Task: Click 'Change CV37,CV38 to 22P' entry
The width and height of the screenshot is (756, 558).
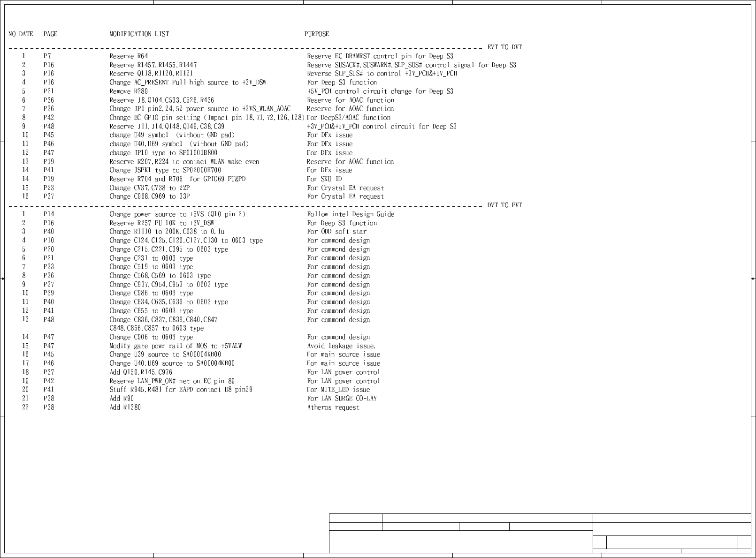Action: [x=150, y=188]
